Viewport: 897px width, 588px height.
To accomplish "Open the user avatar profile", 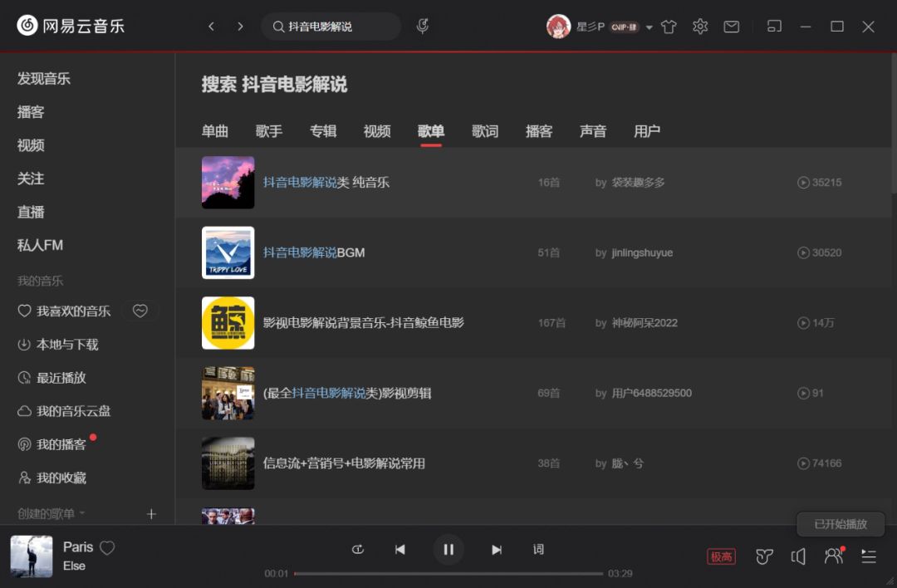I will (558, 27).
